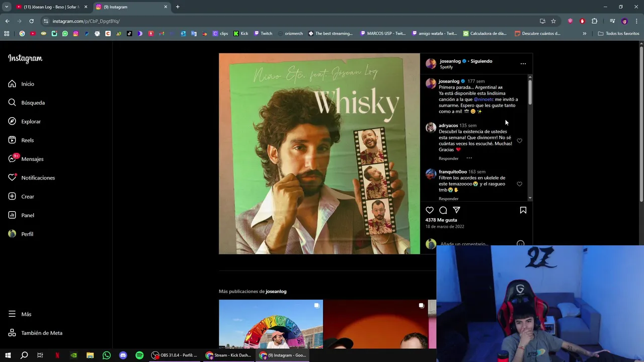Select the Instagram browser tab
The height and width of the screenshot is (362, 644).
tap(132, 7)
